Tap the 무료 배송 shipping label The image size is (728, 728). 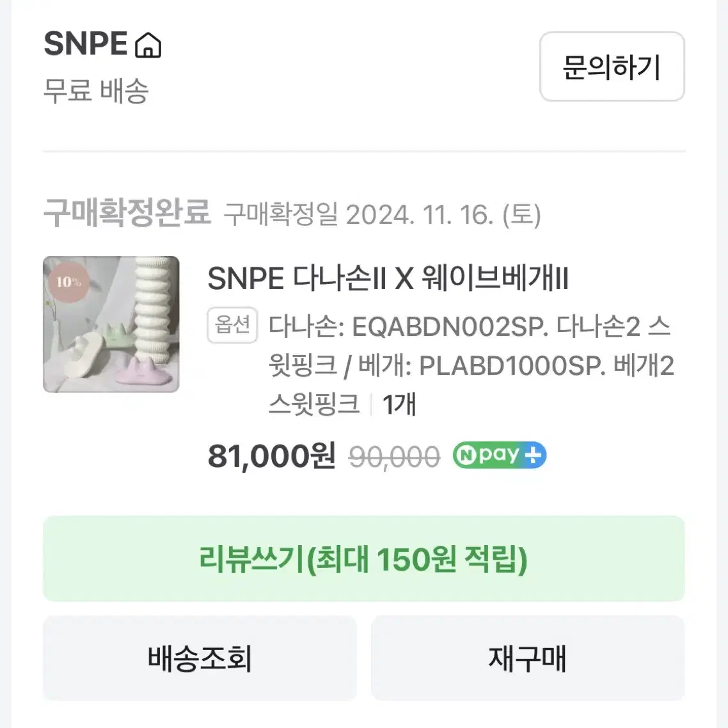[x=96, y=90]
